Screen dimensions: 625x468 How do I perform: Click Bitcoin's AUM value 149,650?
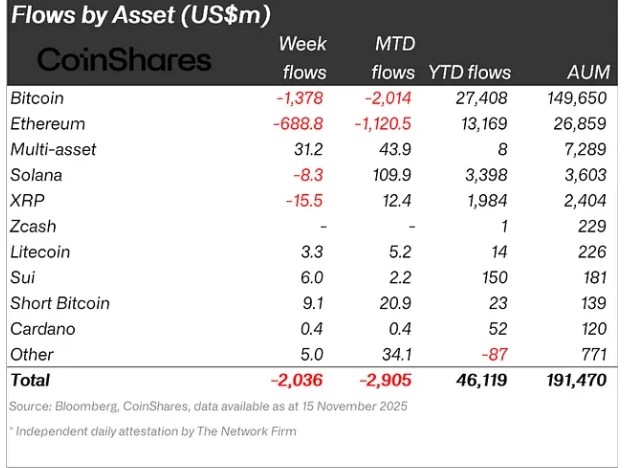pos(580,98)
